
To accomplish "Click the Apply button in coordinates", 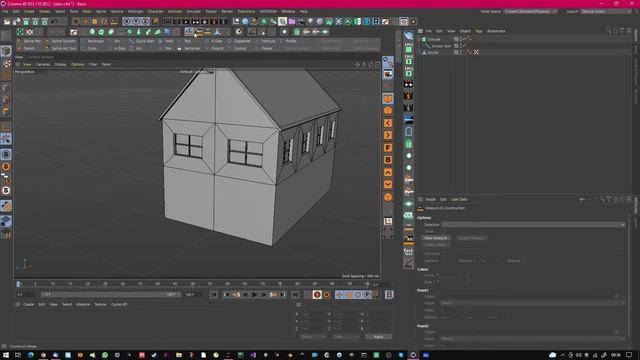I will pyautogui.click(x=378, y=337).
